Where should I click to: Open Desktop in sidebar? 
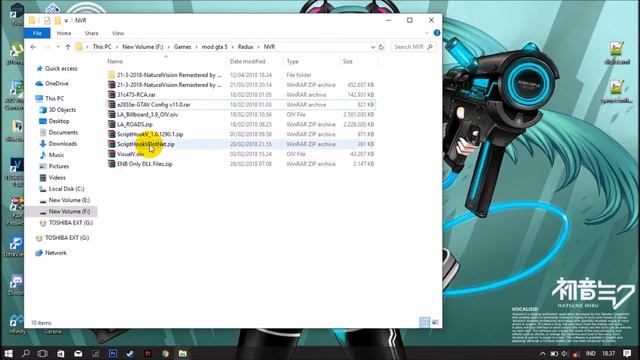[x=59, y=121]
